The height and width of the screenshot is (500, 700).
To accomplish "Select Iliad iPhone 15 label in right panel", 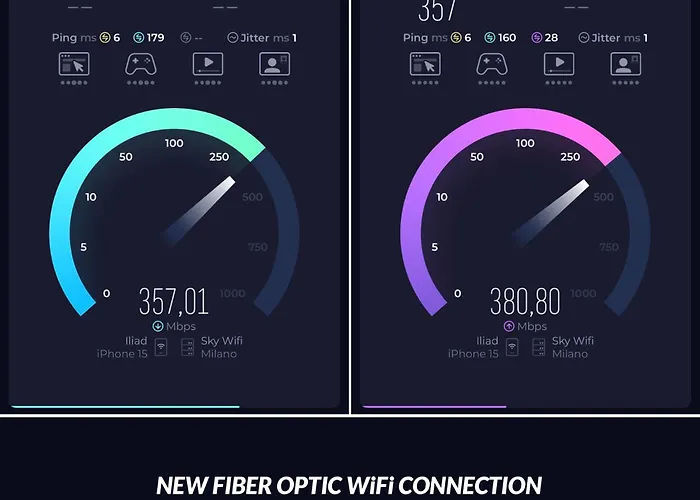I will pos(473,347).
